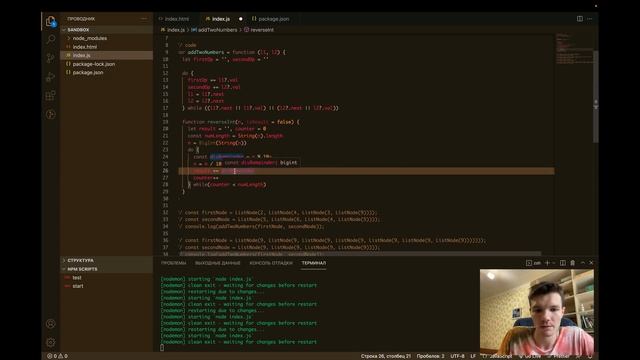Click the split editor icon

pos(580,19)
